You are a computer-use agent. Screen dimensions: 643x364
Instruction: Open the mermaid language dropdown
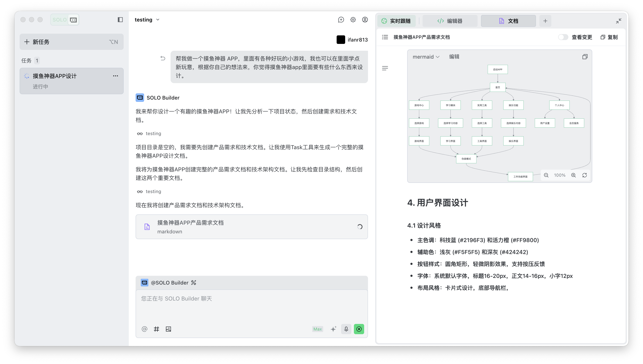point(426,57)
